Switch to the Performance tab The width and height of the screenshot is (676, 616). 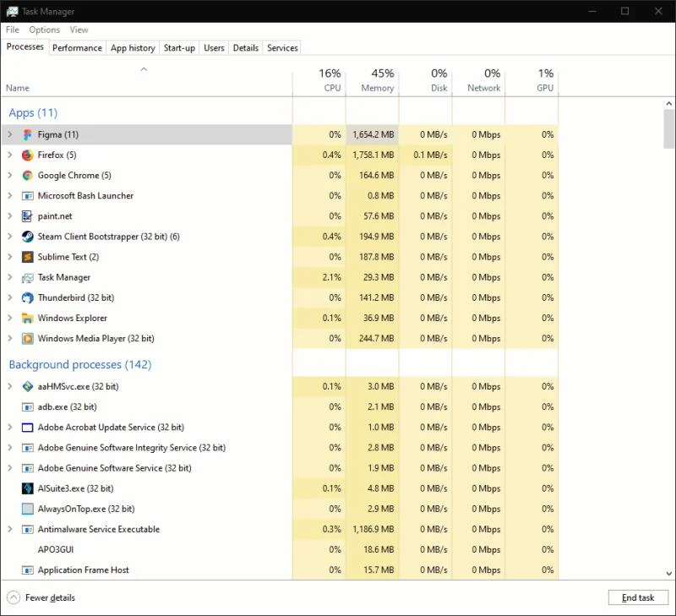[x=77, y=48]
